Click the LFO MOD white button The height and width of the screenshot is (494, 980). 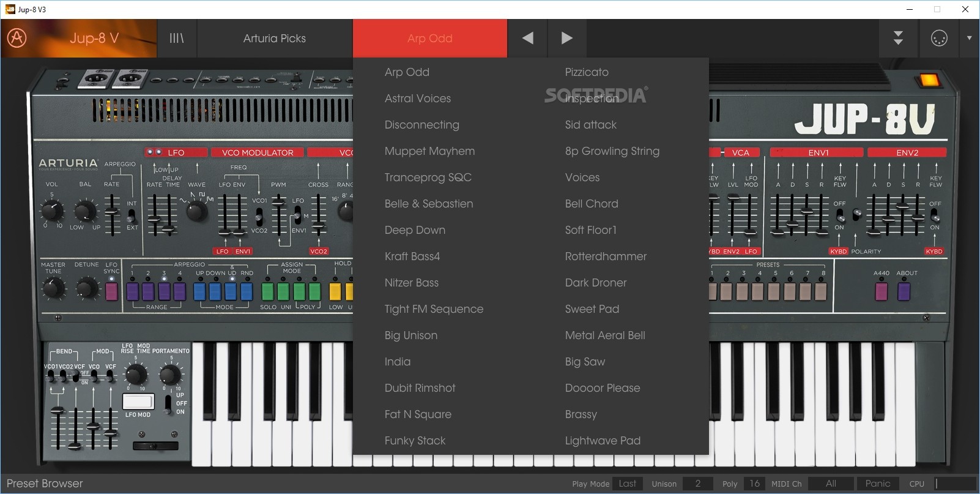138,402
